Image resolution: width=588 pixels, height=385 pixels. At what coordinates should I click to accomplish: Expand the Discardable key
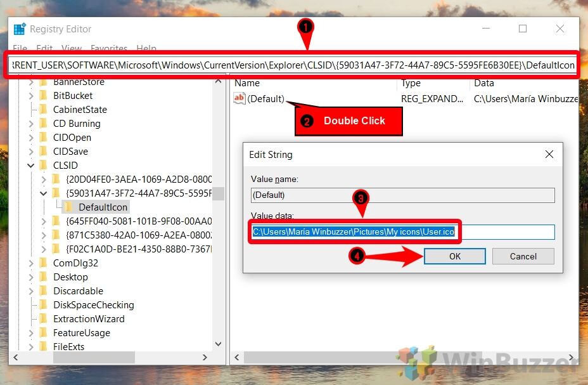tap(31, 291)
